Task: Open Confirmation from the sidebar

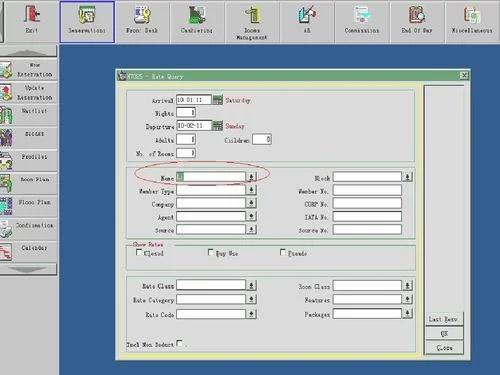Action: [28, 229]
